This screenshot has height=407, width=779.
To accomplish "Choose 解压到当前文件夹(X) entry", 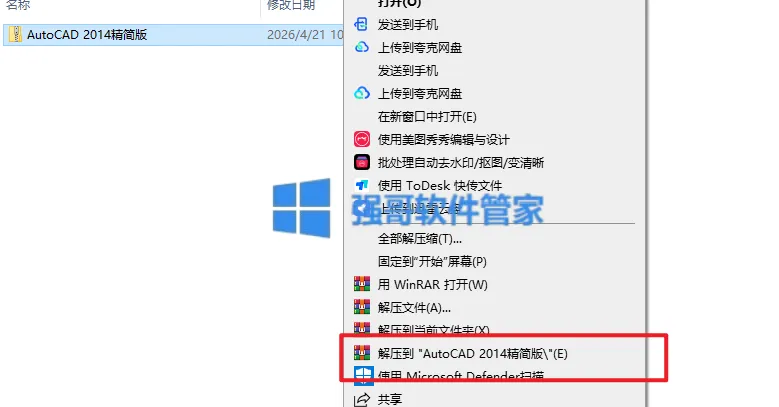I will click(433, 329).
